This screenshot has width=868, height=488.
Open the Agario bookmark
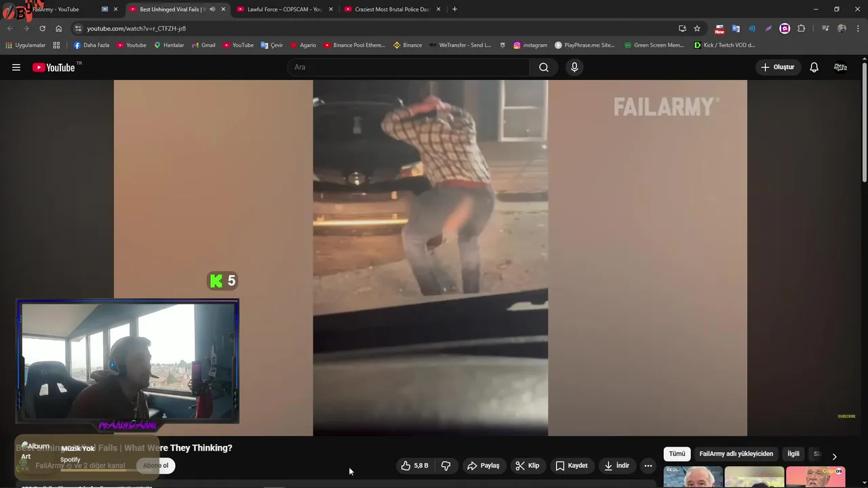point(303,45)
